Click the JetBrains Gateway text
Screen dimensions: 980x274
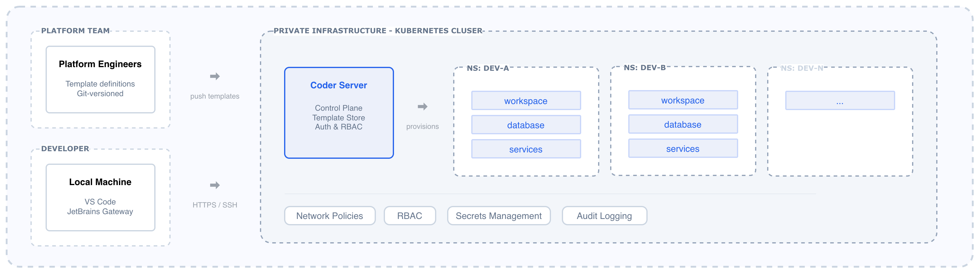(x=100, y=211)
